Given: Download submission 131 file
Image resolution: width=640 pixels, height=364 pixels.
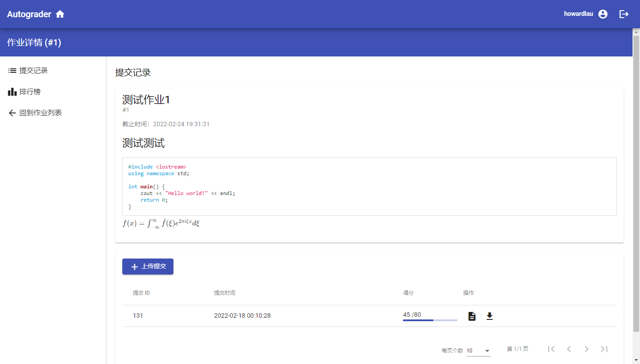Looking at the screenshot, I should pos(489,316).
